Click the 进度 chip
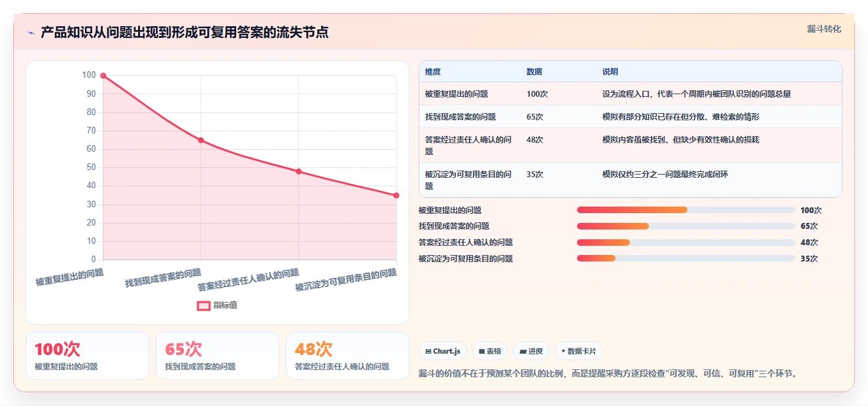 [x=531, y=351]
